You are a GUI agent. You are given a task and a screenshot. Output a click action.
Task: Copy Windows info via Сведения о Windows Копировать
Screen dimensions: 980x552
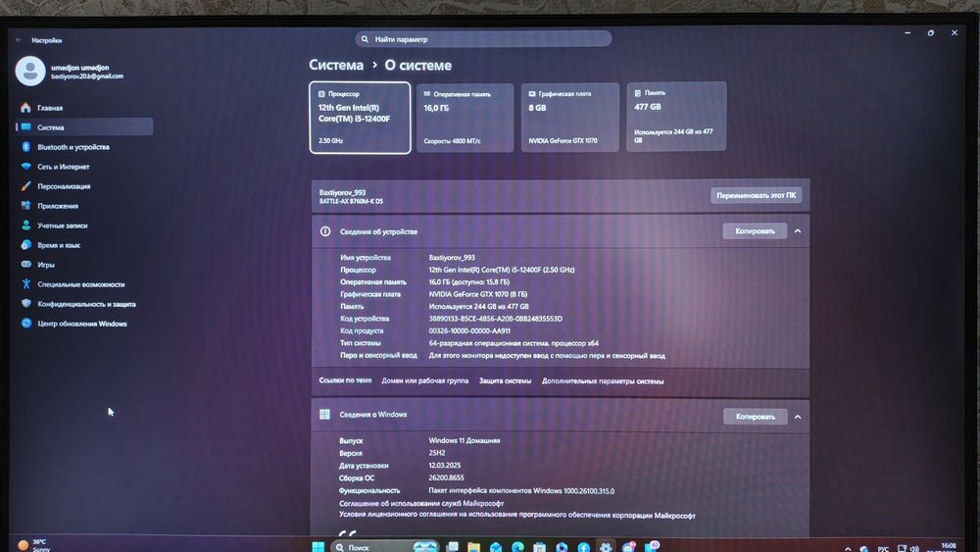point(755,417)
